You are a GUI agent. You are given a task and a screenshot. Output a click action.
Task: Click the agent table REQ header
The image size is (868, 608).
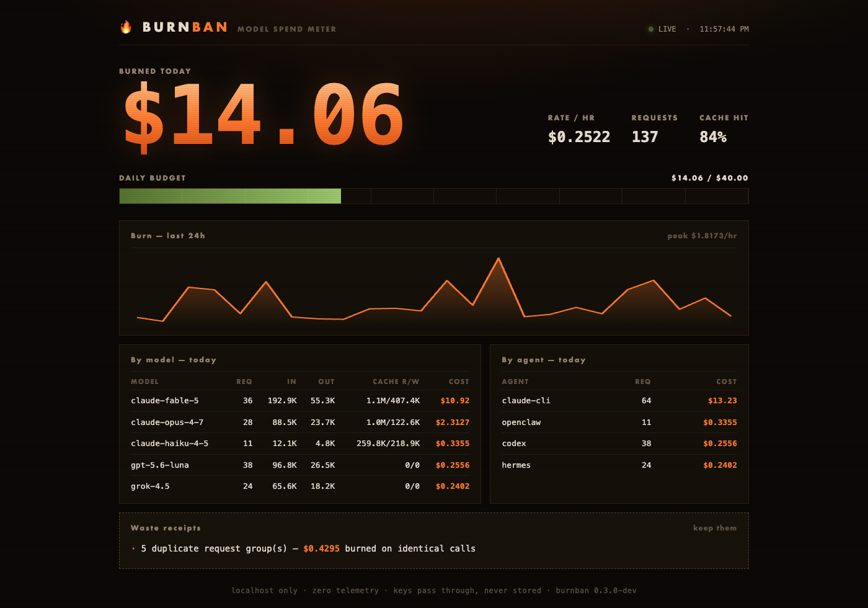point(643,382)
